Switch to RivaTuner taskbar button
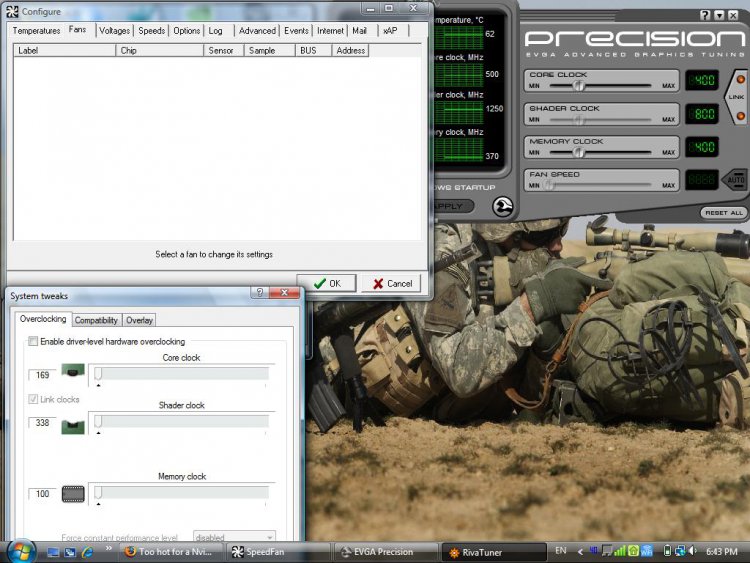The image size is (750, 563). tap(494, 552)
